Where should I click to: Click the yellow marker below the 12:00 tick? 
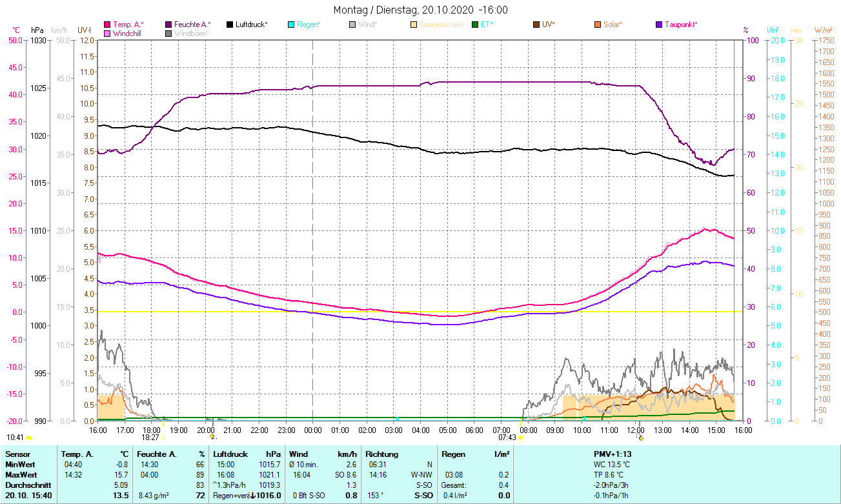[x=641, y=438]
